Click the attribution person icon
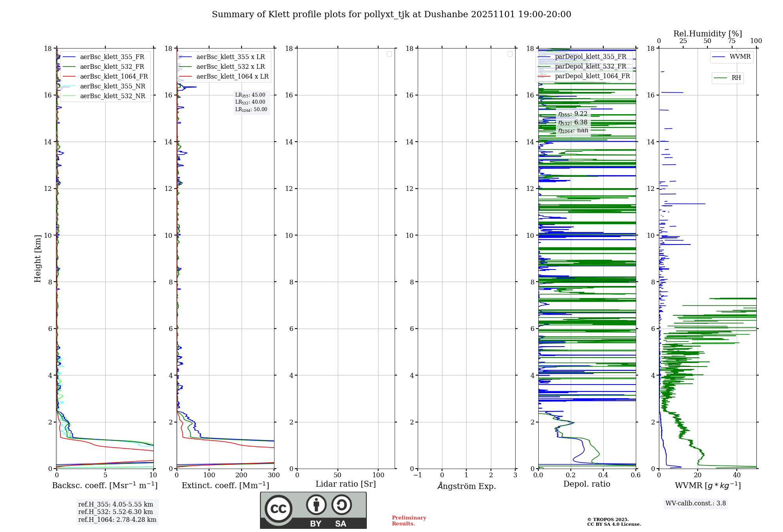Viewport: 783px width, 532px height. [316, 505]
